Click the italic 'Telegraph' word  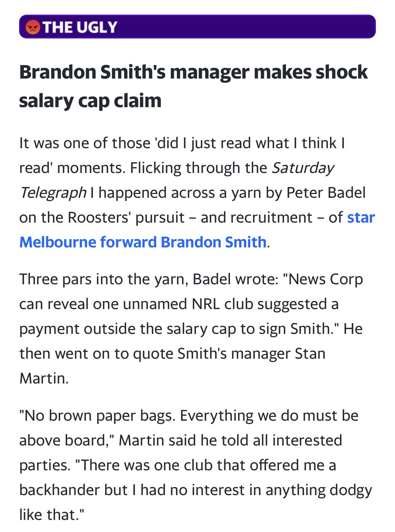pyautogui.click(x=53, y=193)
